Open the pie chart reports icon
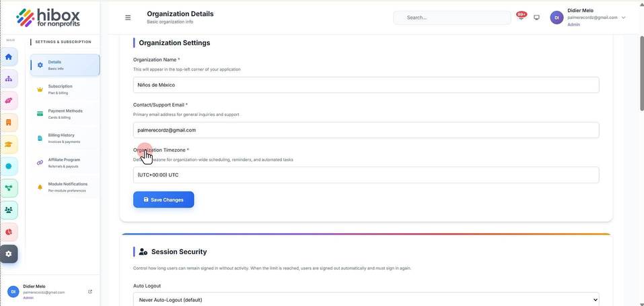This screenshot has height=306, width=644. [x=9, y=232]
